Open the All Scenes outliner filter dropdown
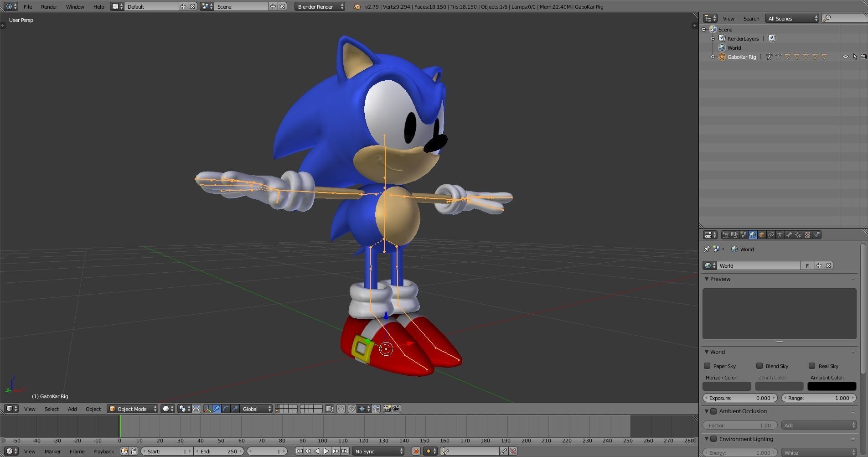The width and height of the screenshot is (868, 457). click(x=792, y=18)
